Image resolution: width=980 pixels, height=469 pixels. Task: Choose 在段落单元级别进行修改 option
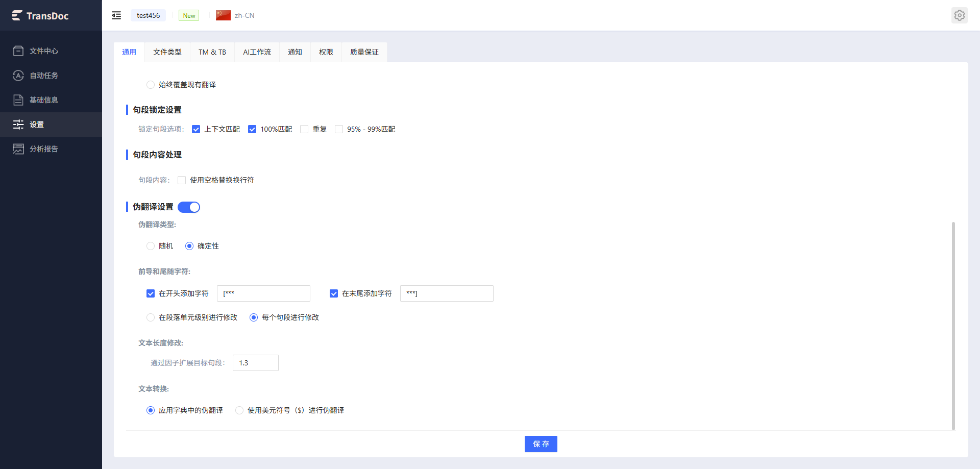point(151,317)
